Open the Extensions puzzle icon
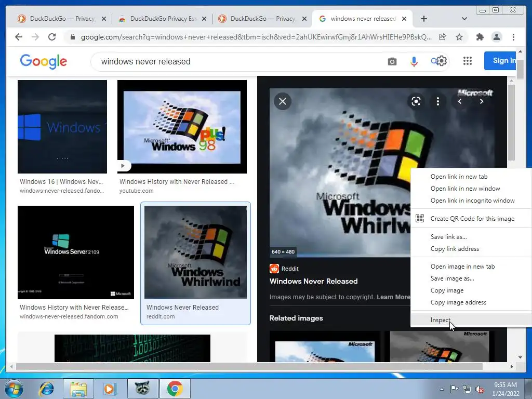 (x=480, y=37)
